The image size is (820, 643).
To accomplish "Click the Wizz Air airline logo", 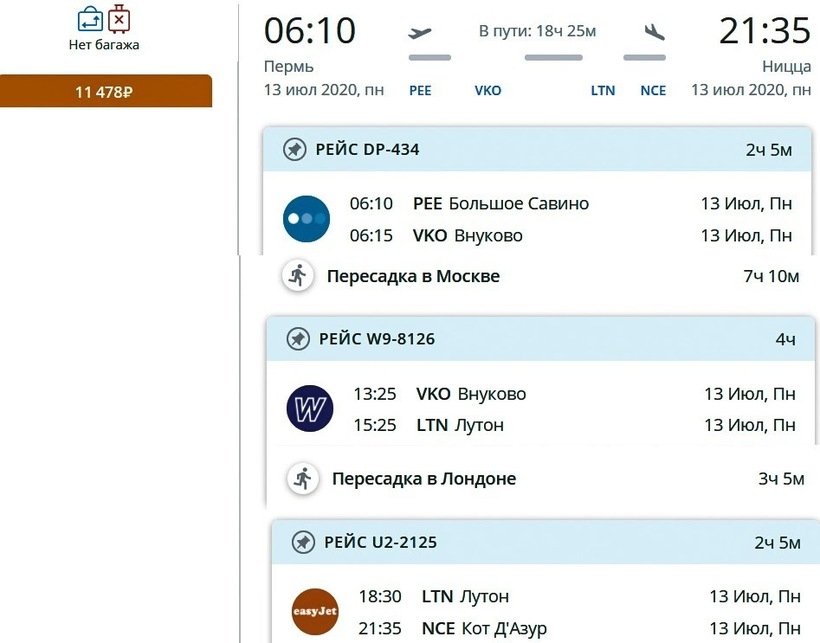I will coord(309,408).
